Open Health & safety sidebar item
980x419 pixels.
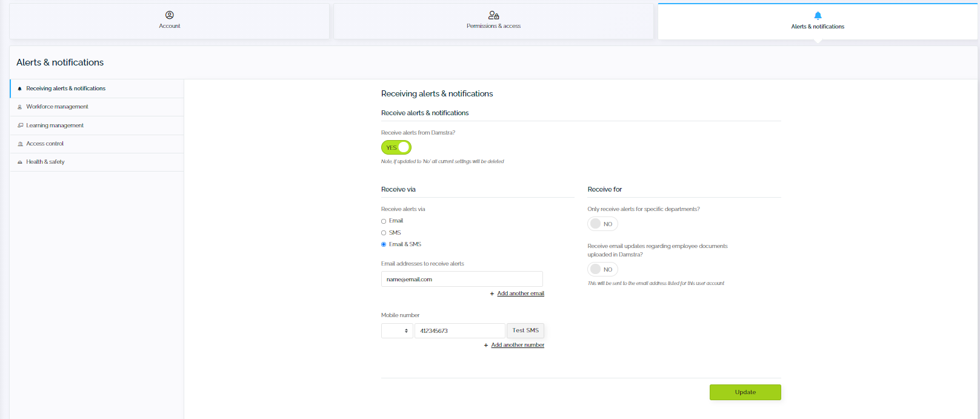click(97, 162)
